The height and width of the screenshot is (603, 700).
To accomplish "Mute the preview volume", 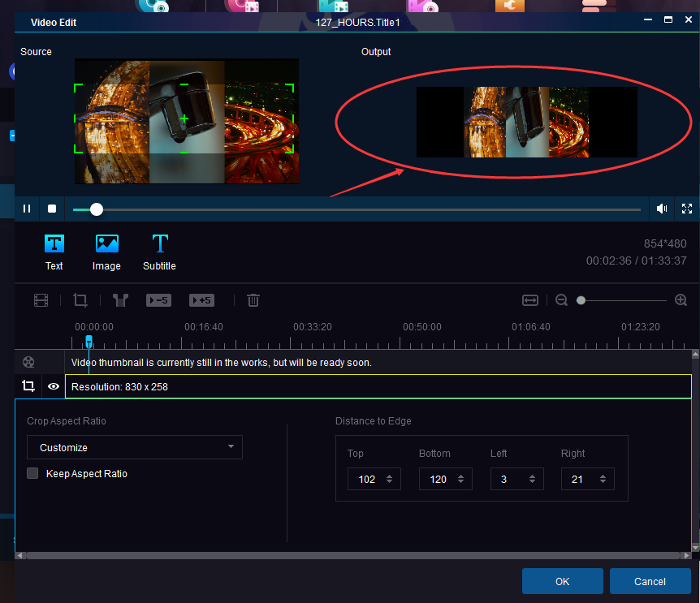I will click(x=662, y=209).
